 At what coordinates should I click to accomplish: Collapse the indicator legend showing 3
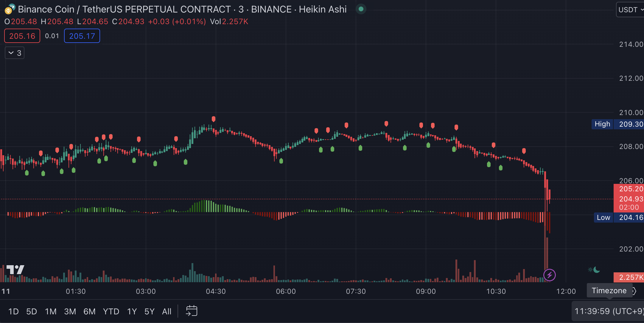pyautogui.click(x=14, y=53)
